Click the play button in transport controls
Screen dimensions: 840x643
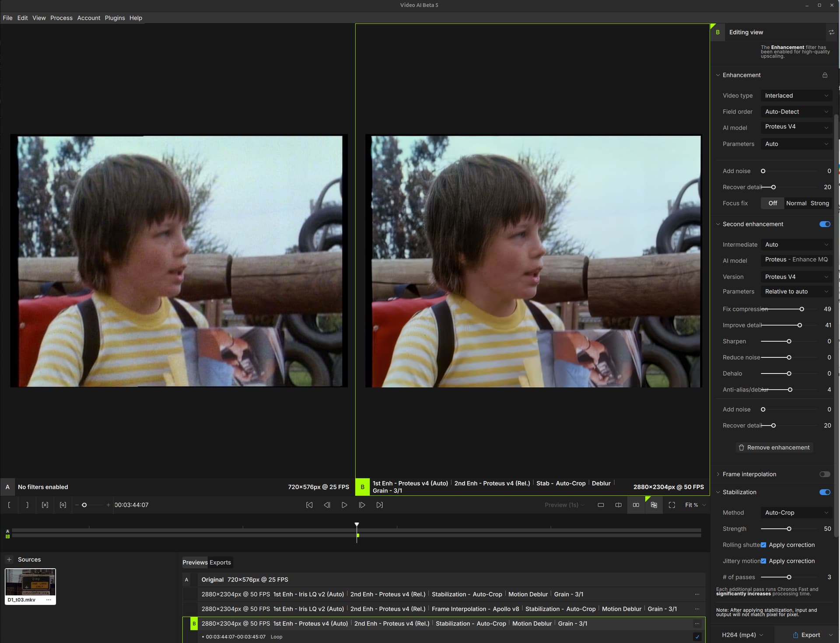(x=344, y=505)
